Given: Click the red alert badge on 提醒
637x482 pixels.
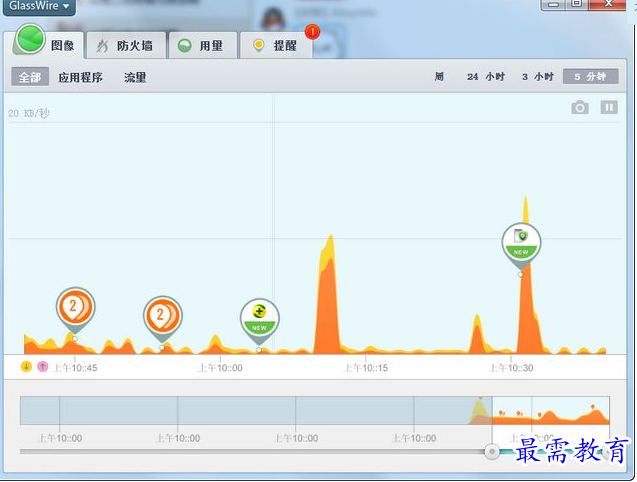Looking at the screenshot, I should pyautogui.click(x=312, y=32).
